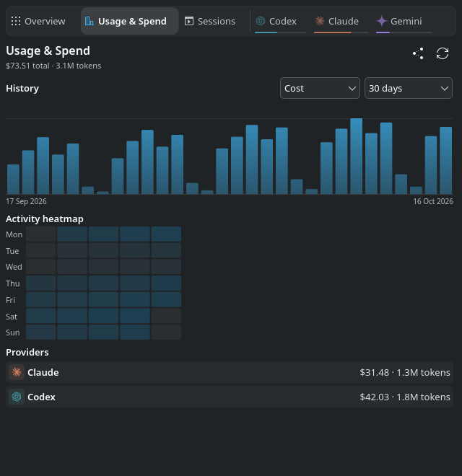Click the '$73.51 total · 3.1M tokens' text

click(x=53, y=66)
